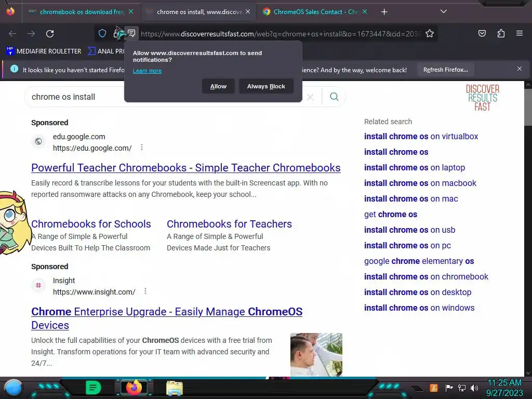The height and width of the screenshot is (399, 532).
Task: Search install chrome os on desktop
Action: tap(418, 292)
